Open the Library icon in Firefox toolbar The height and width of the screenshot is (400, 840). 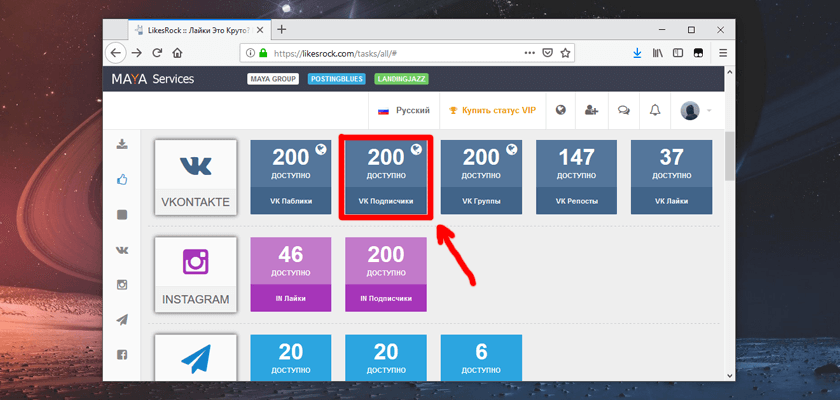658,53
